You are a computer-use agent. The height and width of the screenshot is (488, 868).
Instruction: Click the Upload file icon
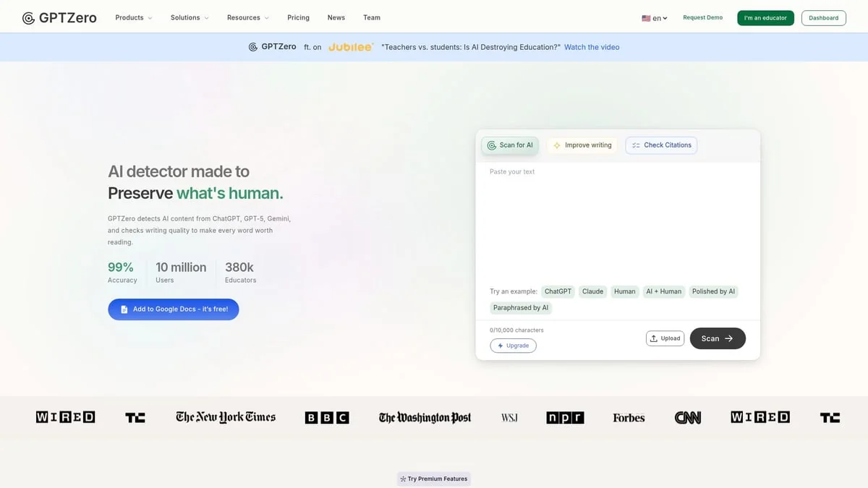click(x=655, y=338)
